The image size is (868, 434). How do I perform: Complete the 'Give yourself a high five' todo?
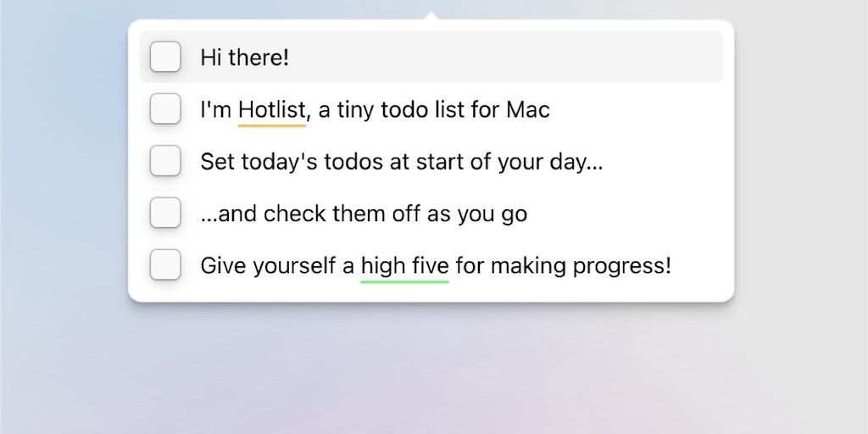(165, 265)
